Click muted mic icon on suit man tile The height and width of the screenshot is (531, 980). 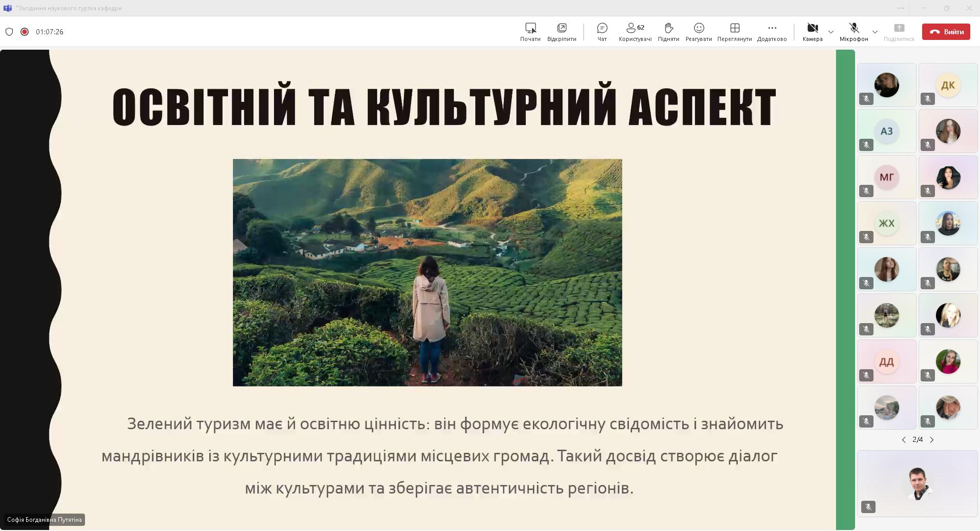pyautogui.click(x=868, y=507)
